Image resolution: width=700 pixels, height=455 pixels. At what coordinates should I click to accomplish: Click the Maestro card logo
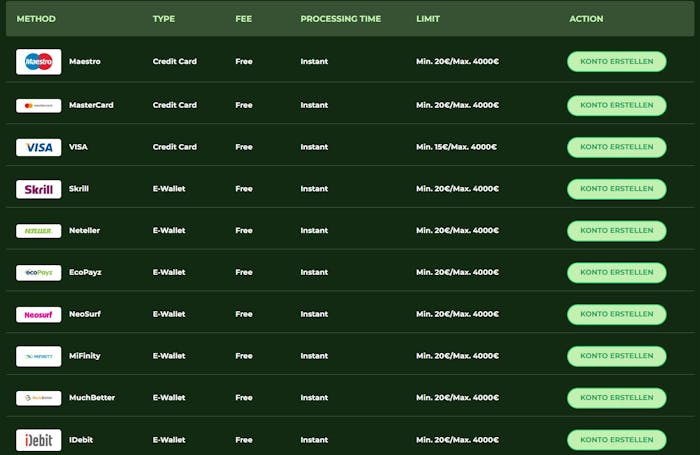point(38,62)
